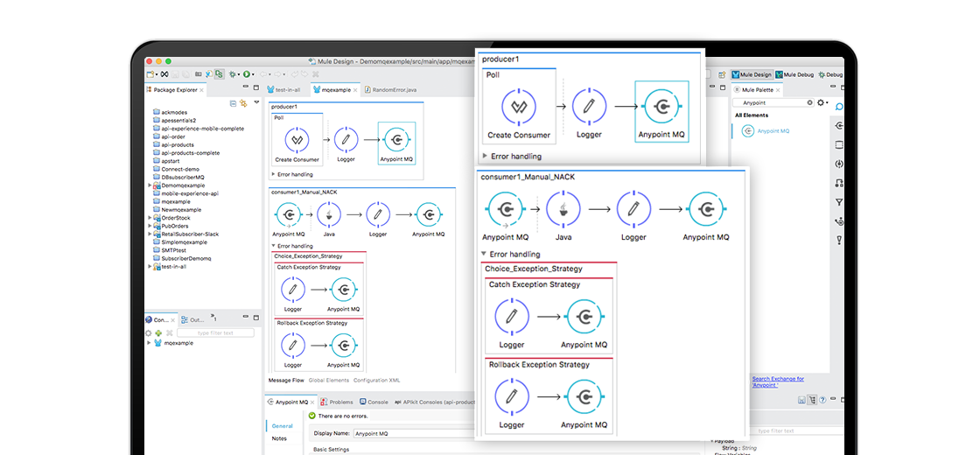Click the filter funnel category in palette sidebar

pyautogui.click(x=839, y=202)
